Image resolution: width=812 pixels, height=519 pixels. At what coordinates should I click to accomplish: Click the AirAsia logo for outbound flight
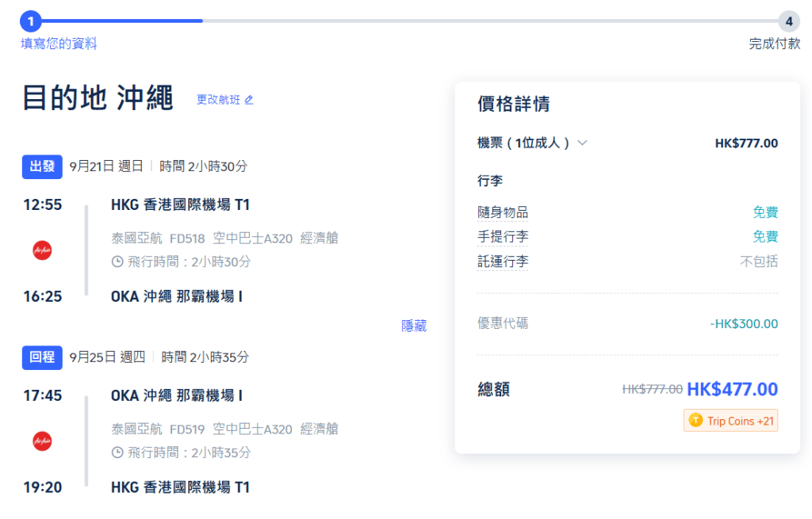[x=42, y=250]
